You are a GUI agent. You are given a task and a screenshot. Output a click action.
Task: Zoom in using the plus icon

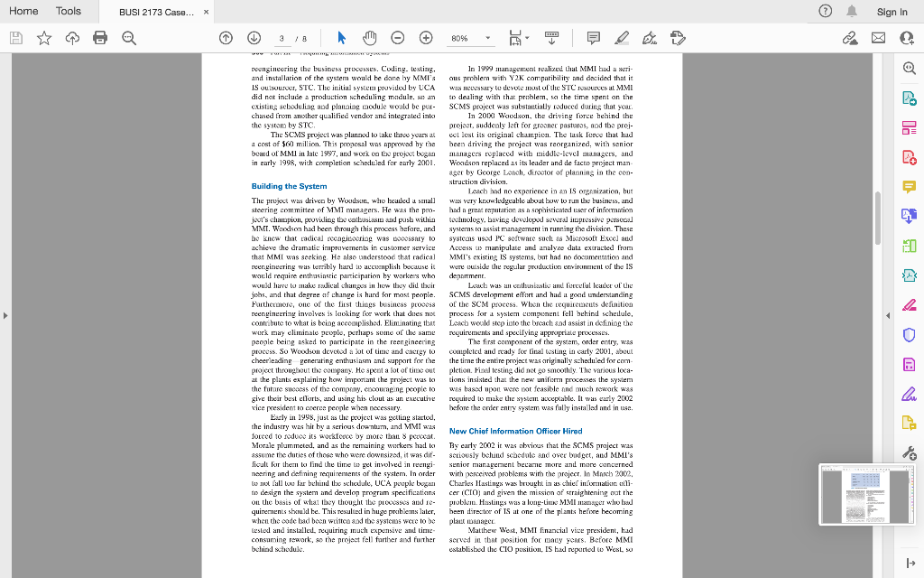coord(425,38)
